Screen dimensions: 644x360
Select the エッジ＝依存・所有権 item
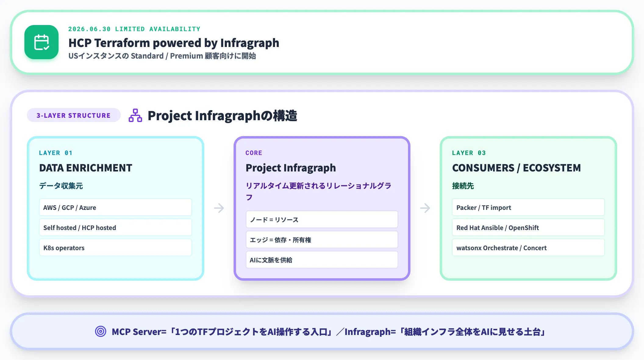click(322, 240)
